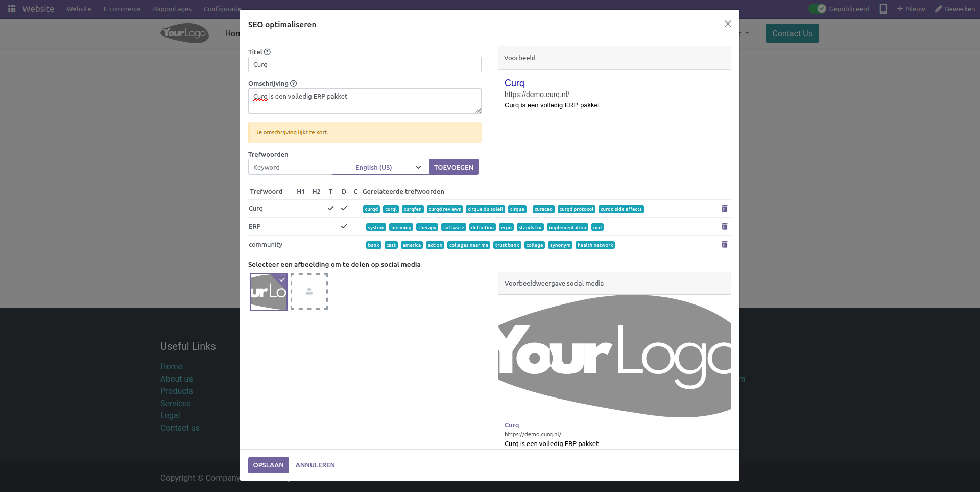Click the Omschrijving help icon
980x492 pixels.
[293, 83]
